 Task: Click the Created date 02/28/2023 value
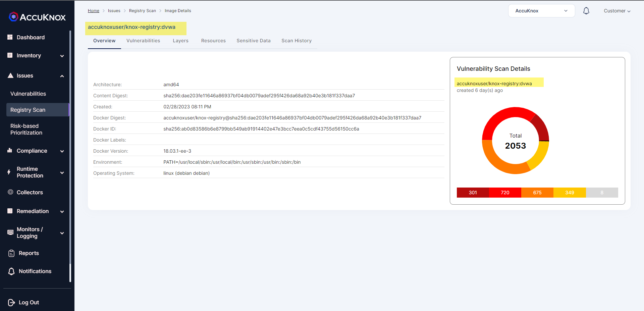pyautogui.click(x=187, y=107)
